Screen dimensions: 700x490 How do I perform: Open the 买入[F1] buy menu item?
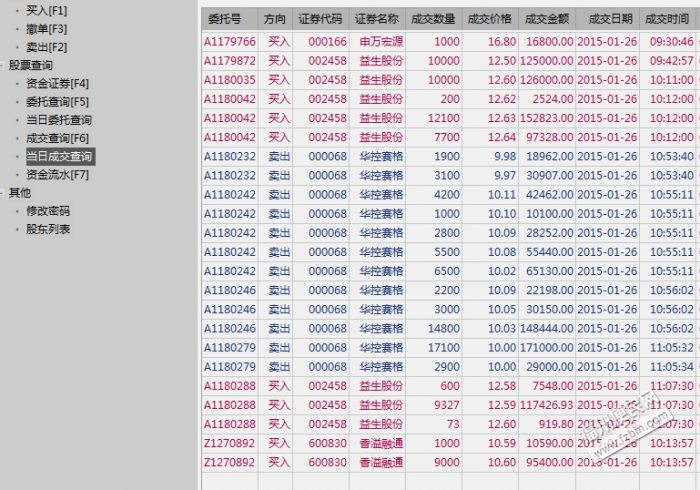[x=46, y=11]
